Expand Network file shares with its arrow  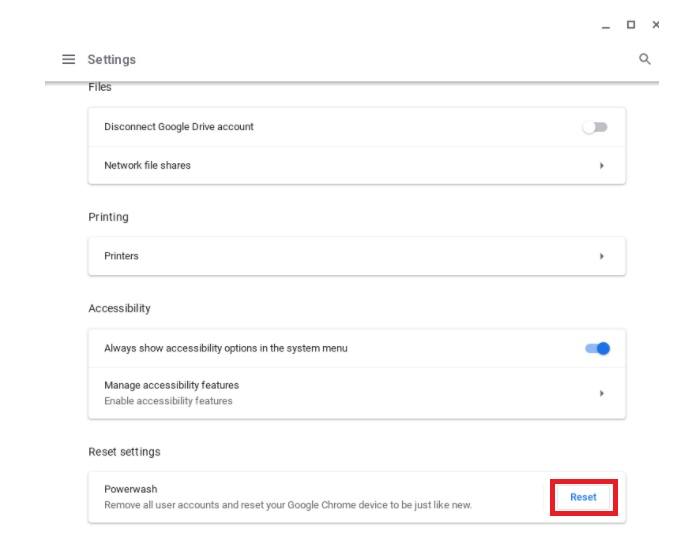tap(602, 166)
